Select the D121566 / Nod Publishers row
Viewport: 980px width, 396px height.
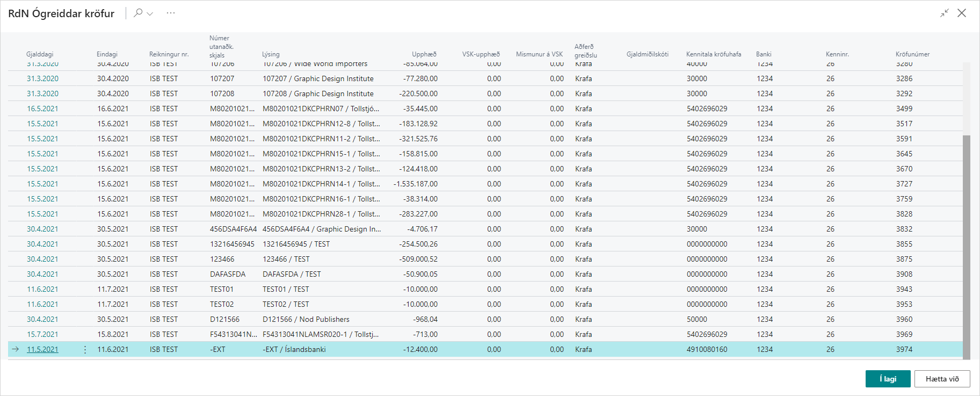pyautogui.click(x=306, y=319)
